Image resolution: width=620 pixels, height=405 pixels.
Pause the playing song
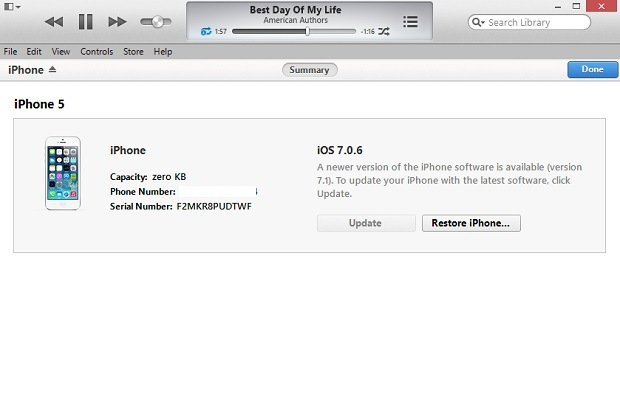(x=85, y=22)
